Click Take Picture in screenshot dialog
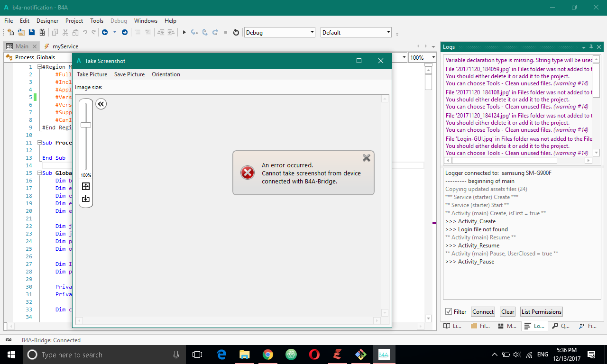607x364 pixels. point(92,74)
